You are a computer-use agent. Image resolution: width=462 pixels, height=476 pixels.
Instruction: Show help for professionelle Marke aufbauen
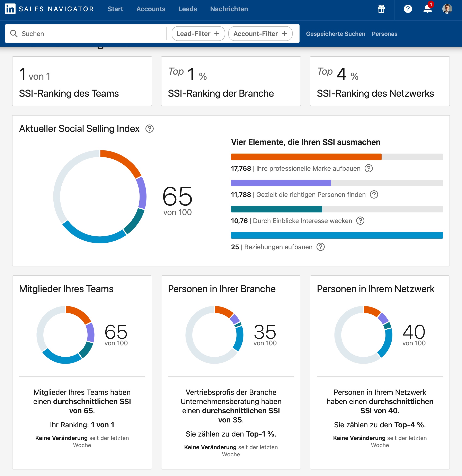pos(369,168)
